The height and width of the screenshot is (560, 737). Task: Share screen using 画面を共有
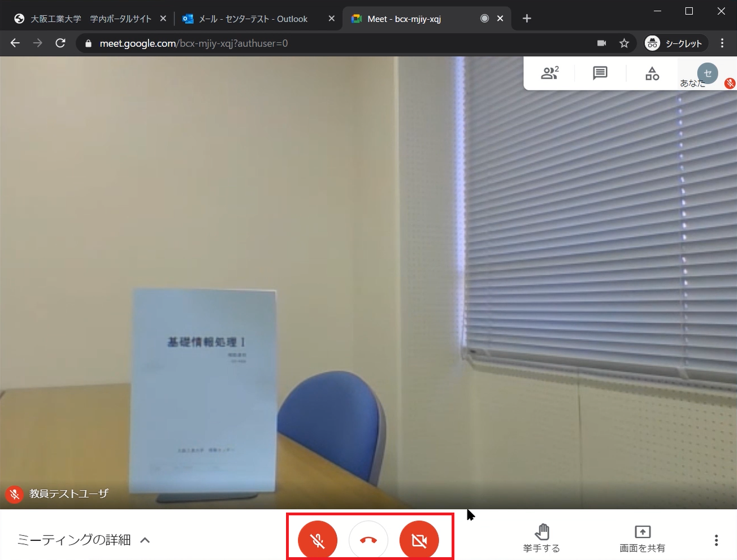click(642, 539)
